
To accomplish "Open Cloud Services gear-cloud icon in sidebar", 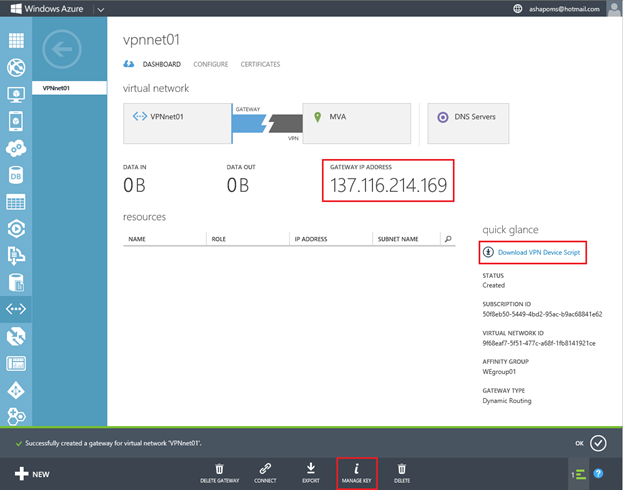I will click(16, 148).
